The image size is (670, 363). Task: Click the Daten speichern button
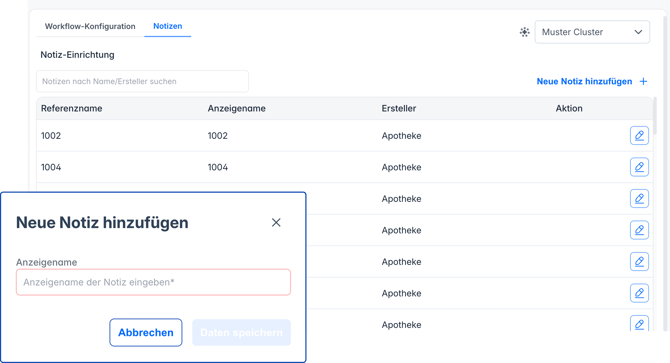point(241,332)
